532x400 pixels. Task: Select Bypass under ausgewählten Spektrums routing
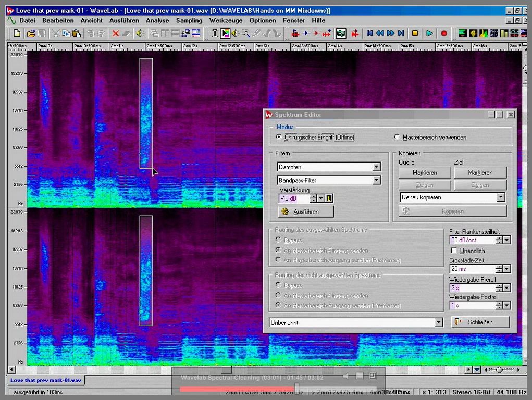(x=279, y=240)
